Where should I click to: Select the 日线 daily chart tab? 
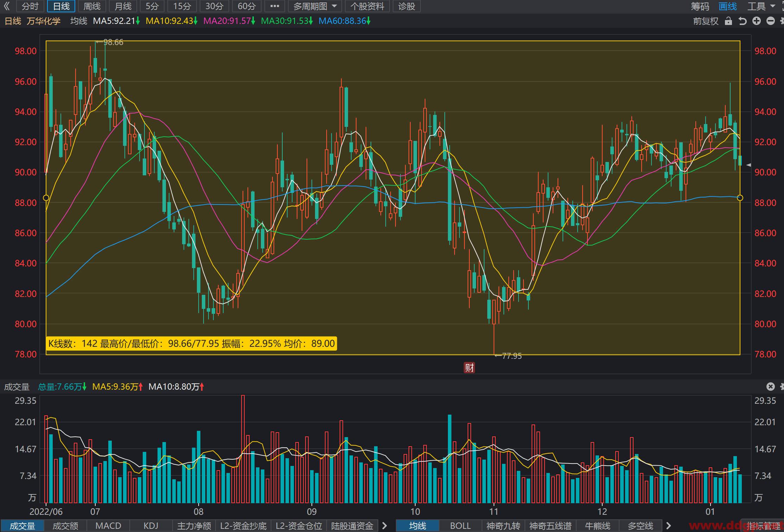tap(61, 6)
